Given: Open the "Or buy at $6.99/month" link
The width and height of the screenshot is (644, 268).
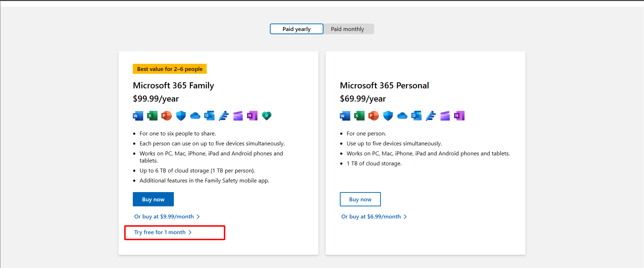Looking at the screenshot, I should (371, 217).
